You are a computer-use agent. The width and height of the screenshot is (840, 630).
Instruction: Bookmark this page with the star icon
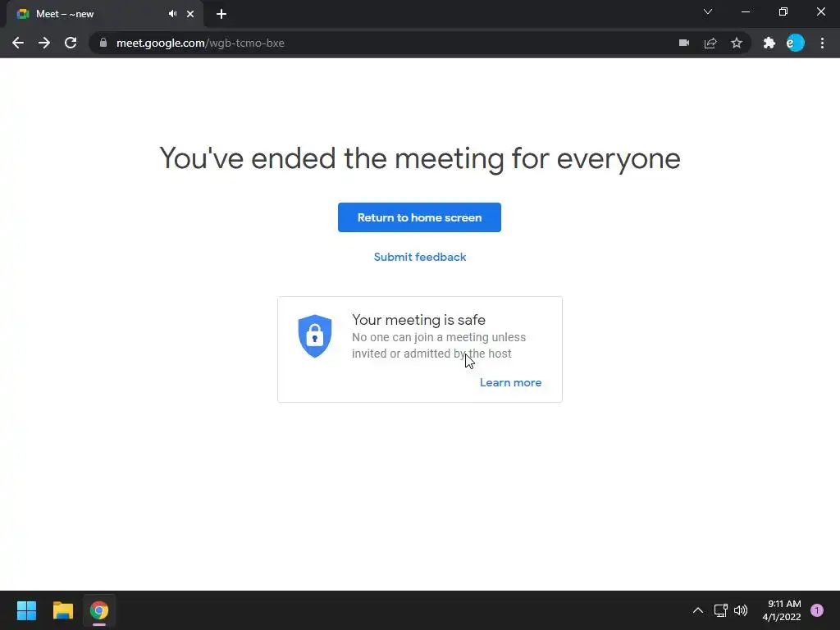pyautogui.click(x=737, y=43)
